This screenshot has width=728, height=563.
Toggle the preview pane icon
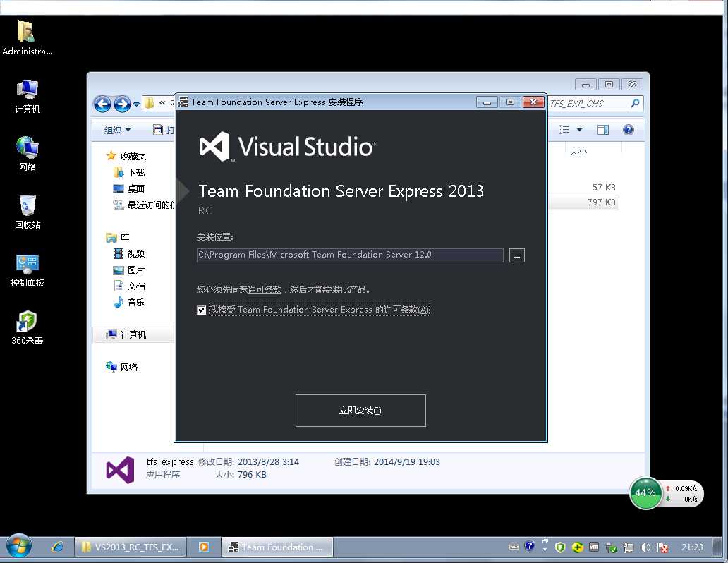(x=603, y=130)
